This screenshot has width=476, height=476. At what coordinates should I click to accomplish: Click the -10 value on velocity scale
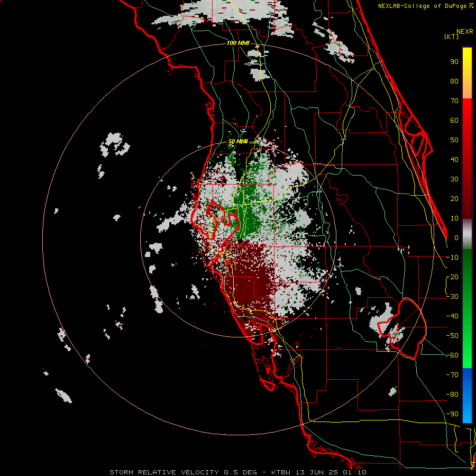pos(452,258)
